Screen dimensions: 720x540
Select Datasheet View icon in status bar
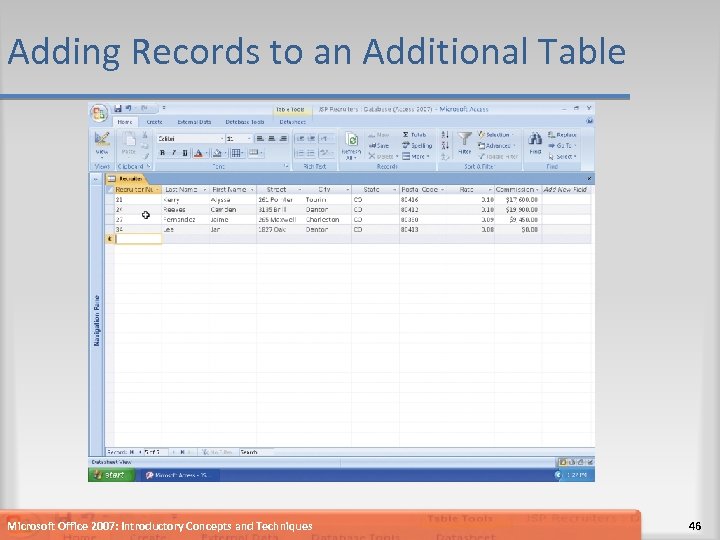[x=562, y=462]
